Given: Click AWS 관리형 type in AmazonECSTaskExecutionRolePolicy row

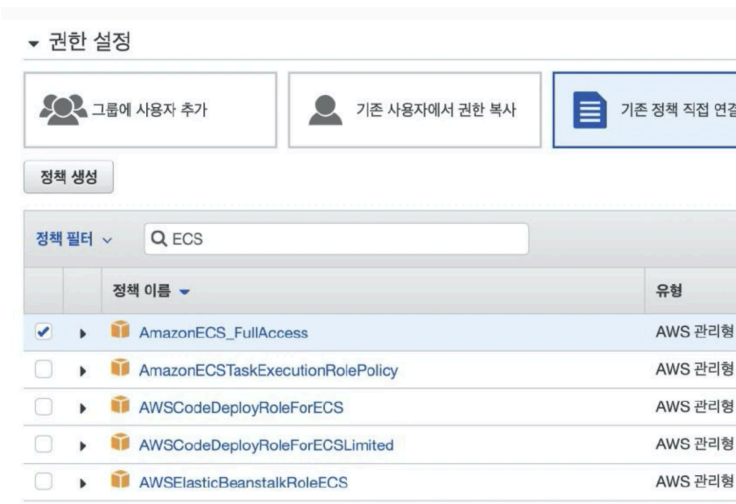Looking at the screenshot, I should coord(695,369).
